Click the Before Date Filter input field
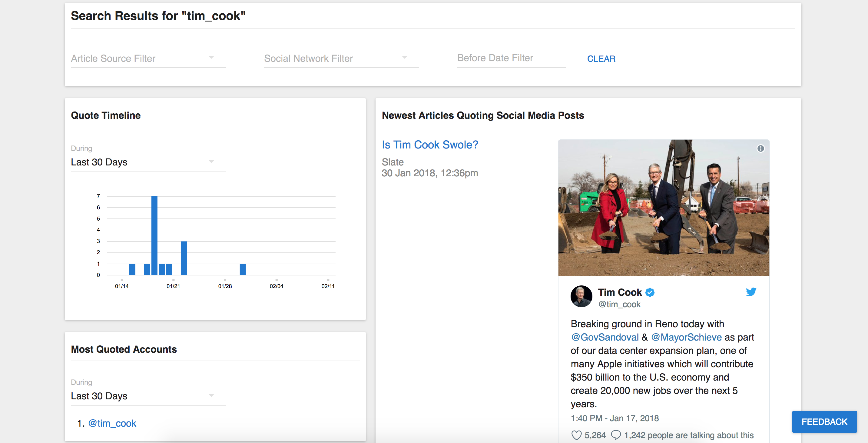868x443 pixels. pyautogui.click(x=511, y=58)
